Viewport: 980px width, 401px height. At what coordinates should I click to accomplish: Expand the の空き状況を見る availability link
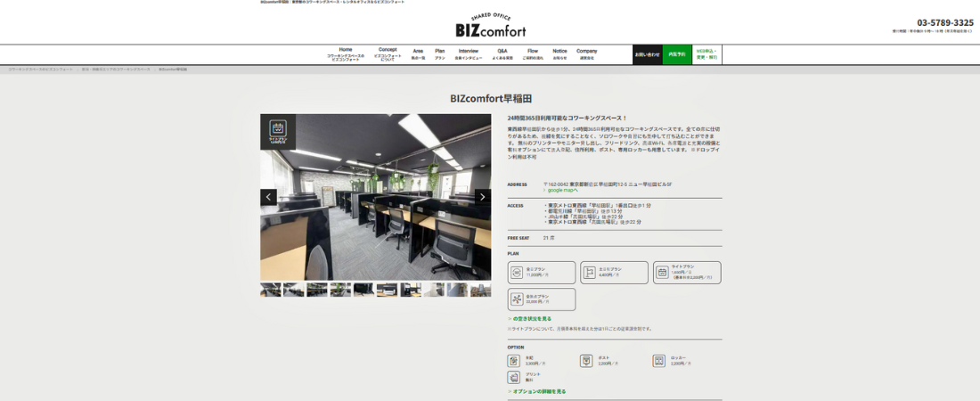(x=531, y=318)
